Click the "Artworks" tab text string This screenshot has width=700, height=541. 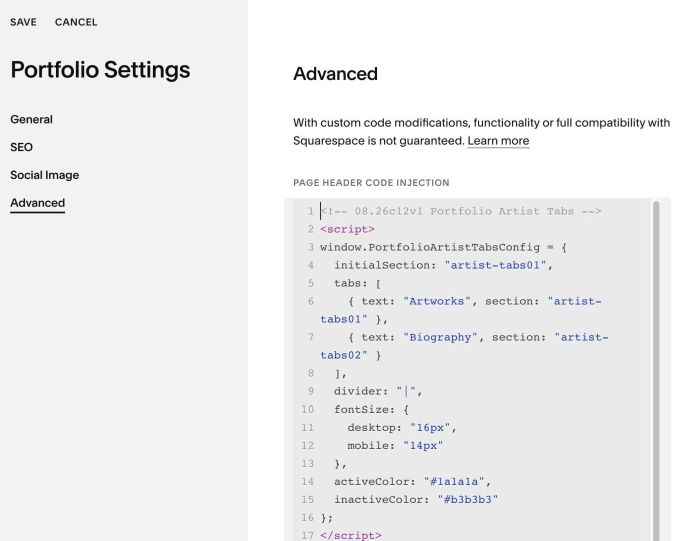[437, 301]
